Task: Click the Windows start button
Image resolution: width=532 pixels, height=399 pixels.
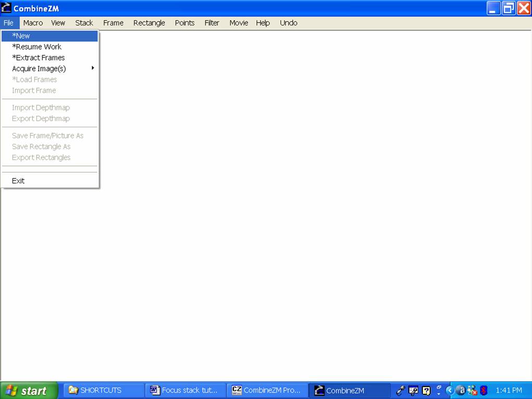Action: tap(29, 391)
